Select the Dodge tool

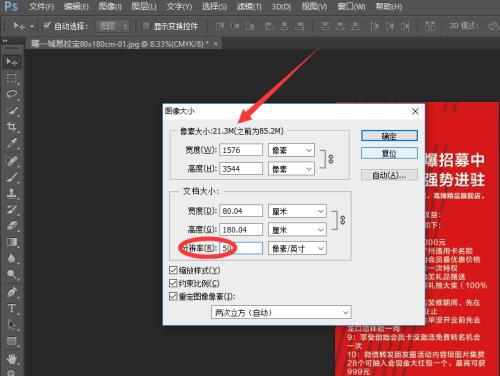coord(12,275)
